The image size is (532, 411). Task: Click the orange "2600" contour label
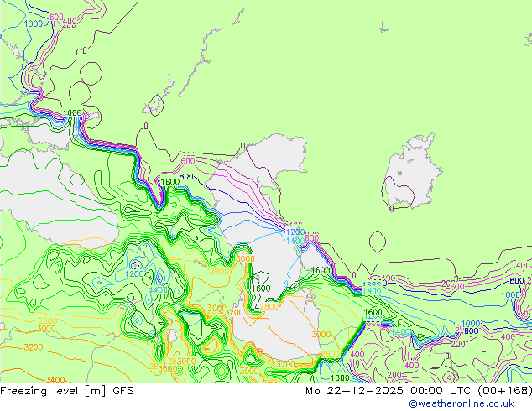pos(220,271)
